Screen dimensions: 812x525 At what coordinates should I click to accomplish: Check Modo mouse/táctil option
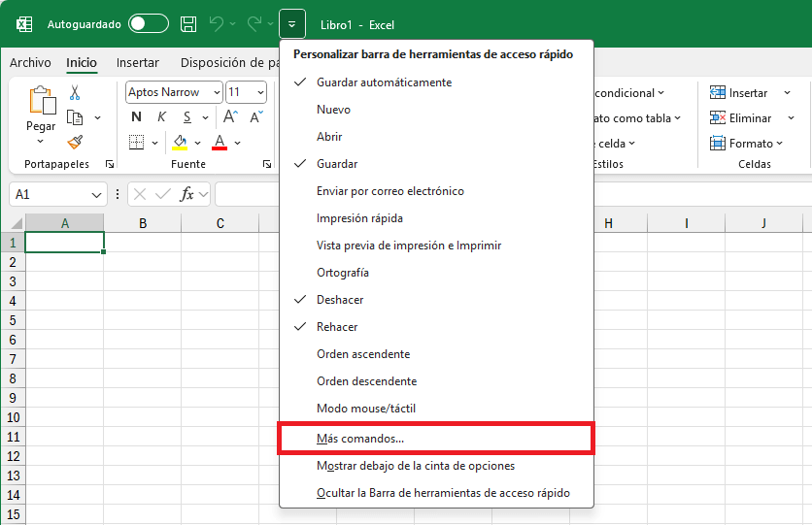click(x=436, y=409)
